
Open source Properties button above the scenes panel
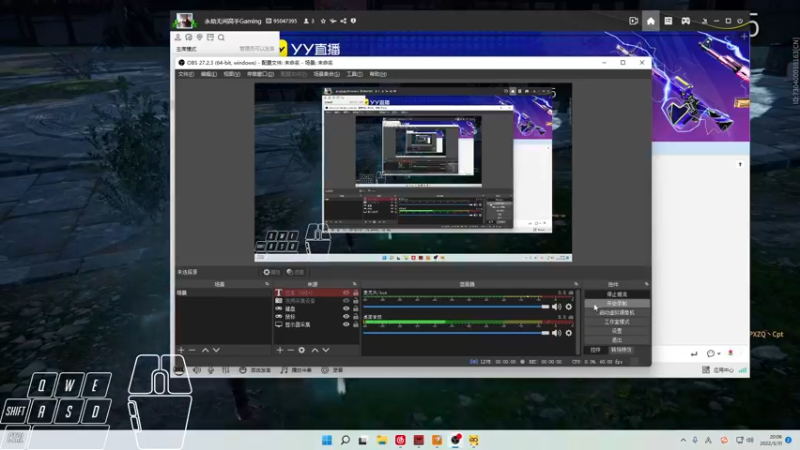click(x=271, y=272)
